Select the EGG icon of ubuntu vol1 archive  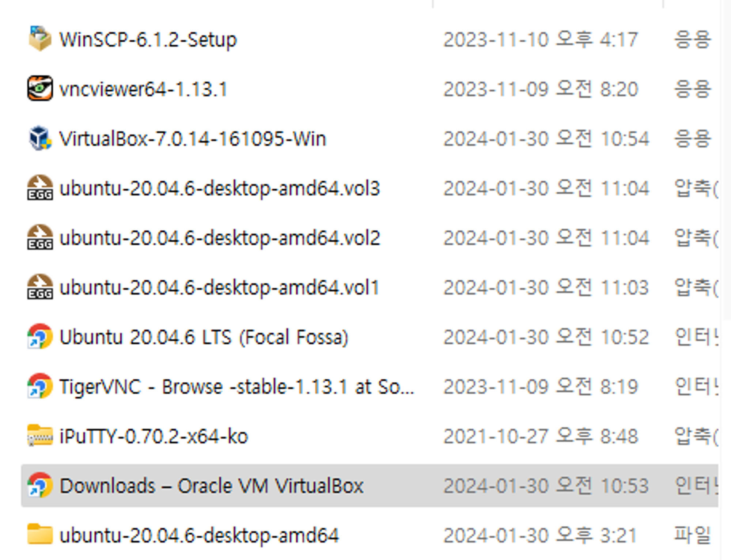tap(40, 287)
